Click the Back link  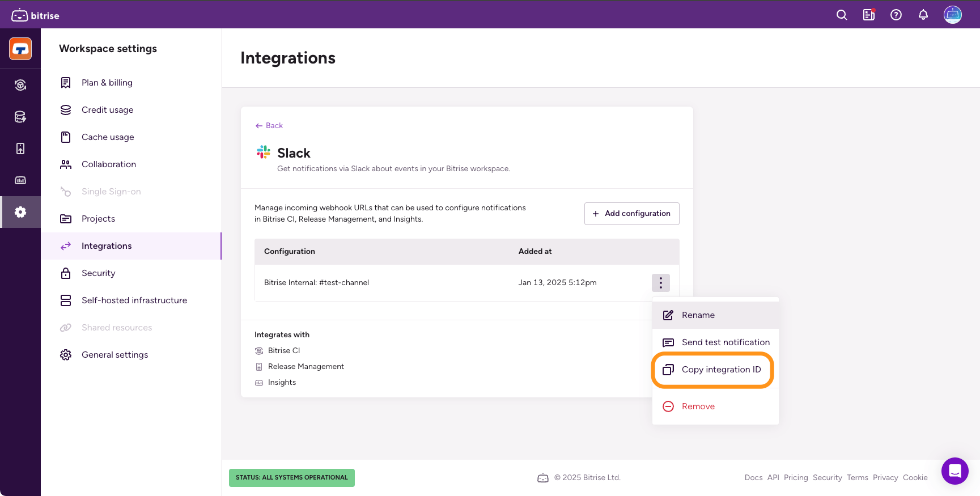tap(269, 126)
